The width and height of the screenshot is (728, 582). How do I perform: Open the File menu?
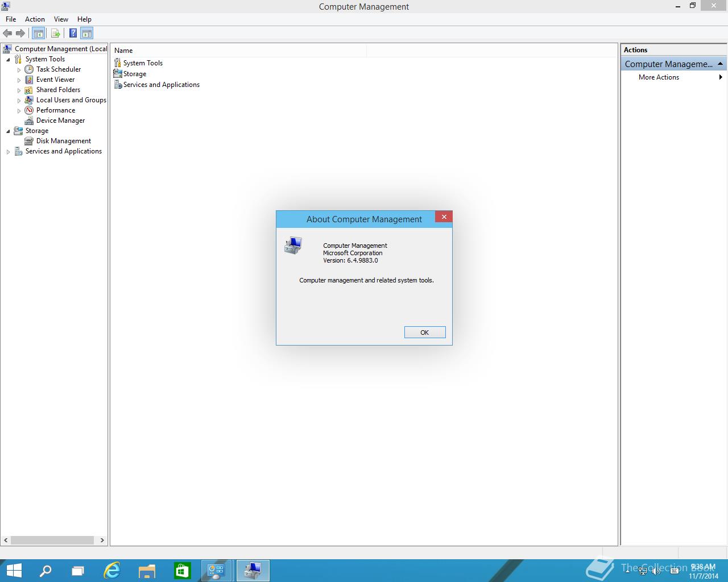point(11,19)
